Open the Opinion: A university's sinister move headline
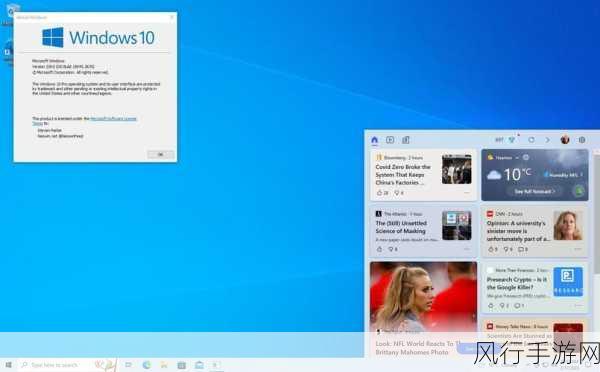 click(518, 231)
